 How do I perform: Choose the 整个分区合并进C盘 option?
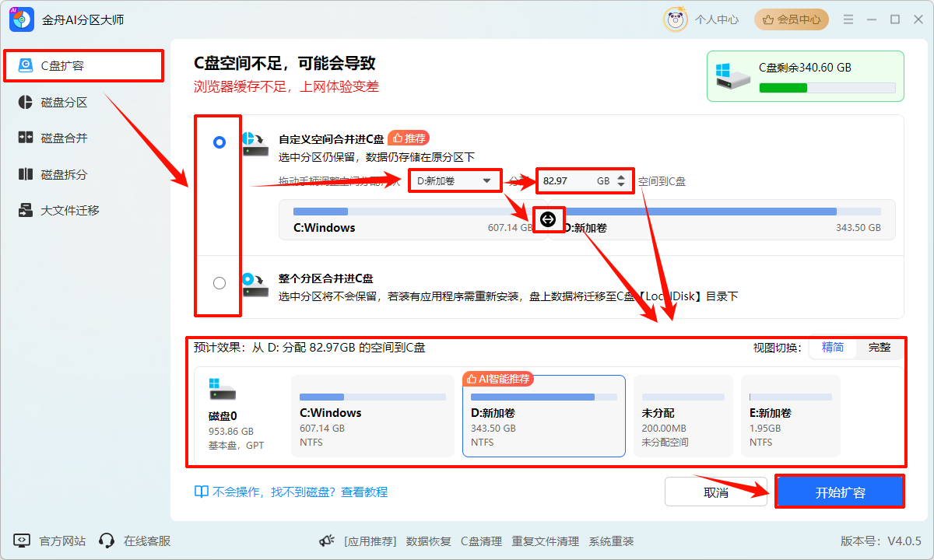(x=218, y=283)
